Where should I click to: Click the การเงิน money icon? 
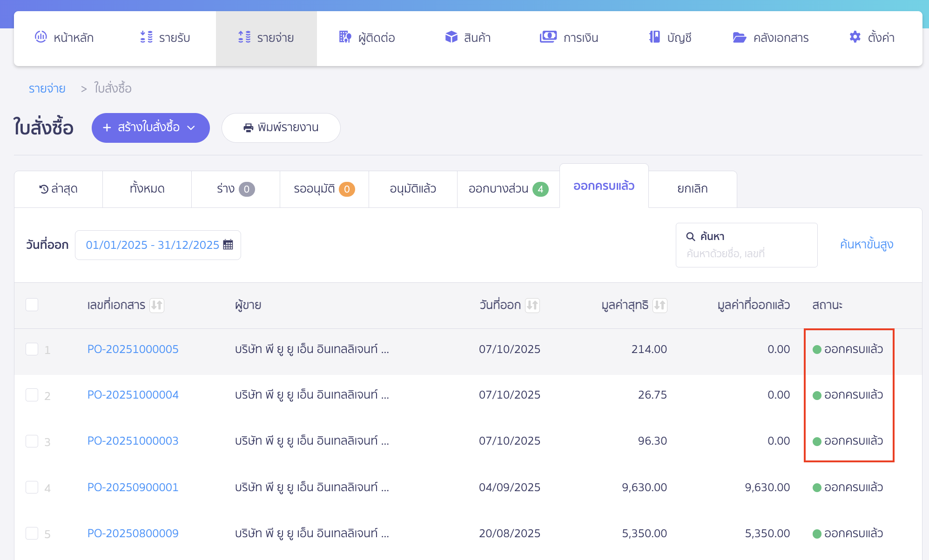pyautogui.click(x=548, y=37)
